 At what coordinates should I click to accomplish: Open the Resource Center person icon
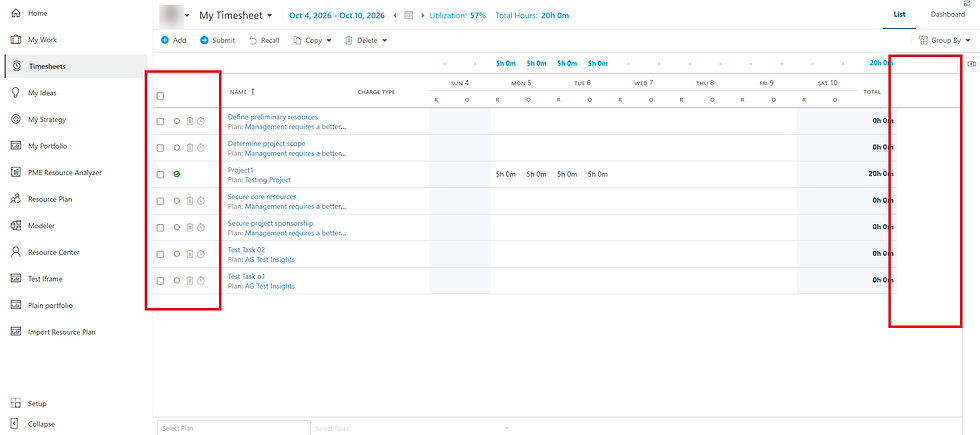pyautogui.click(x=16, y=252)
